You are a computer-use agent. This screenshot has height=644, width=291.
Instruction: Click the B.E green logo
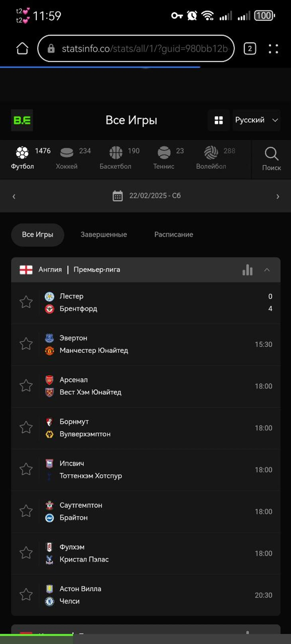click(22, 120)
